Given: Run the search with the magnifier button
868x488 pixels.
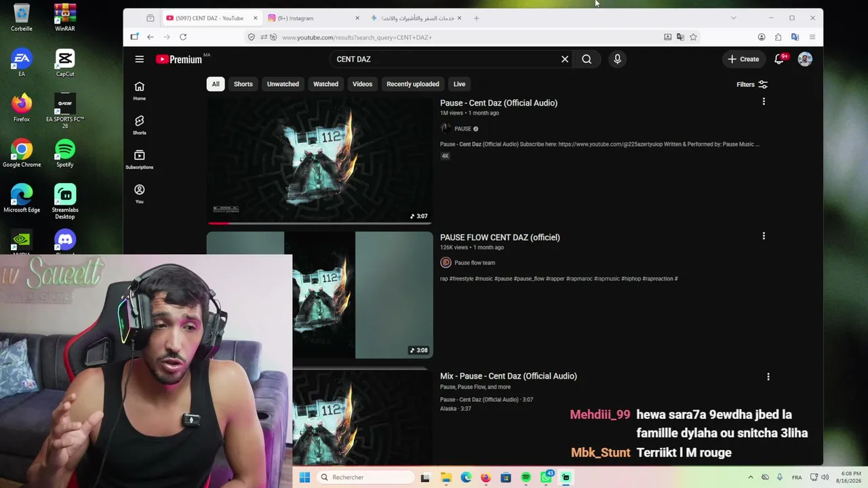Looking at the screenshot, I should pyautogui.click(x=587, y=59).
